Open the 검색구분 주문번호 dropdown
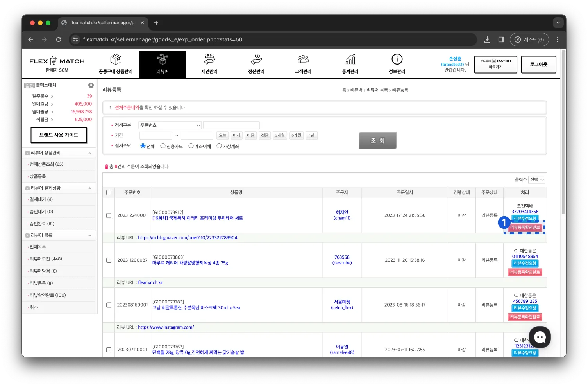 pyautogui.click(x=170, y=125)
